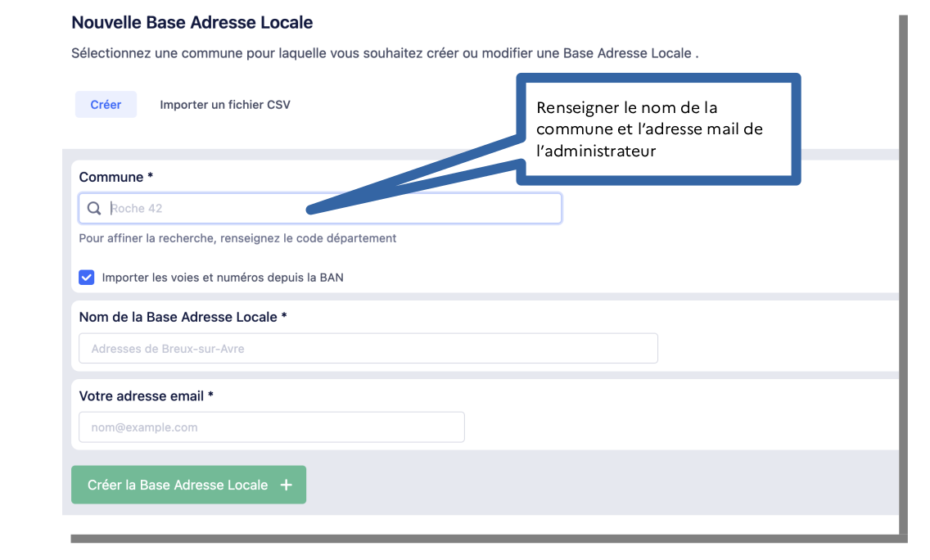Click the 'Roche 42' placeholder text

137,209
